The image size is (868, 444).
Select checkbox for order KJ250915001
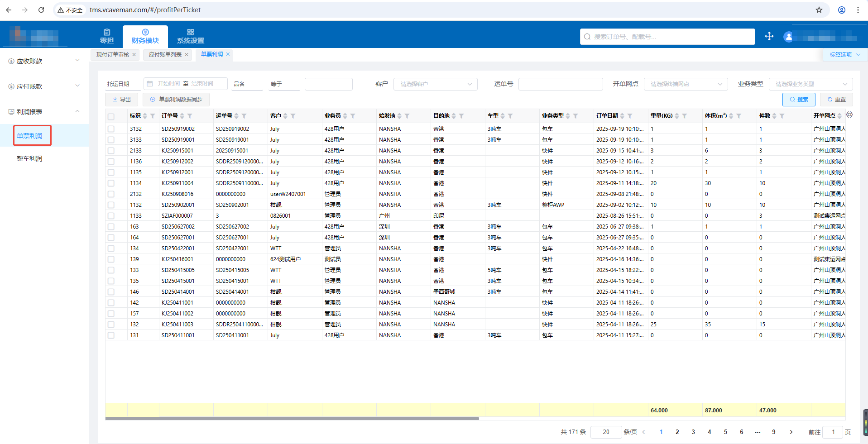tap(111, 151)
